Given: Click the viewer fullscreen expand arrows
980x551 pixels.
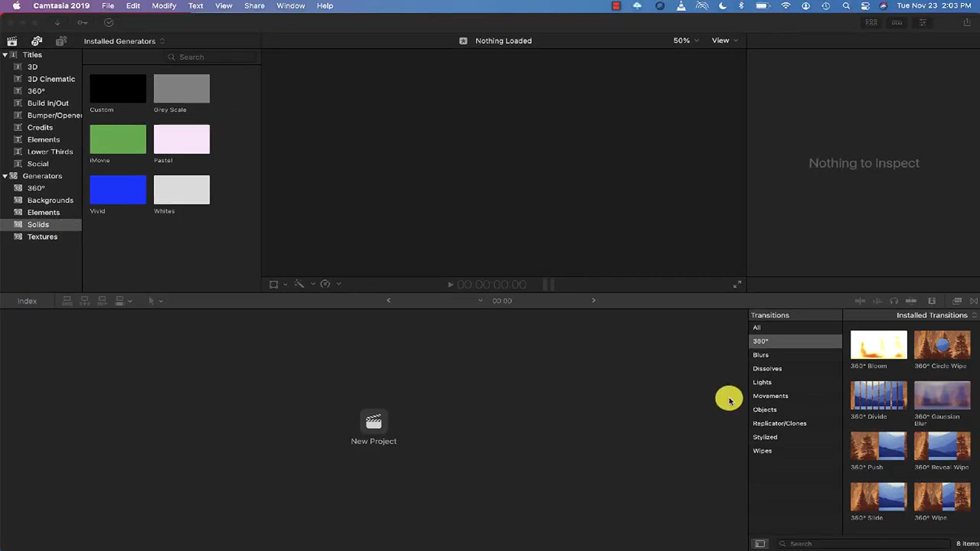Looking at the screenshot, I should 737,284.
